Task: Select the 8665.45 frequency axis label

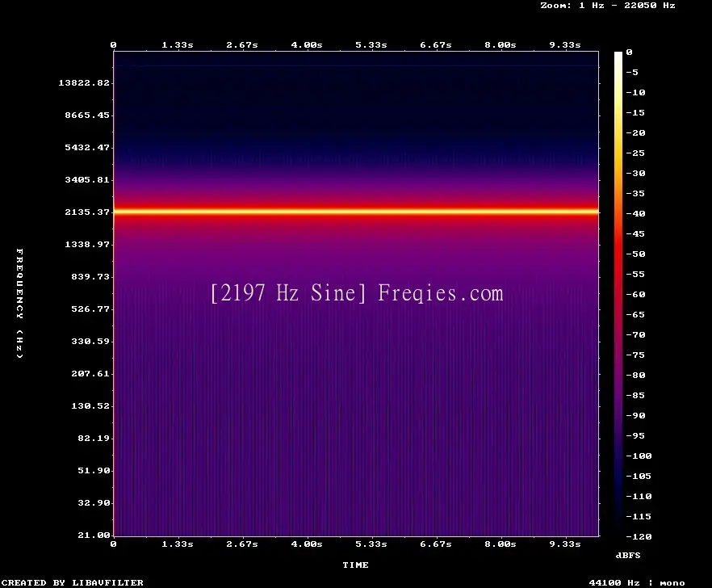Action: [x=87, y=115]
